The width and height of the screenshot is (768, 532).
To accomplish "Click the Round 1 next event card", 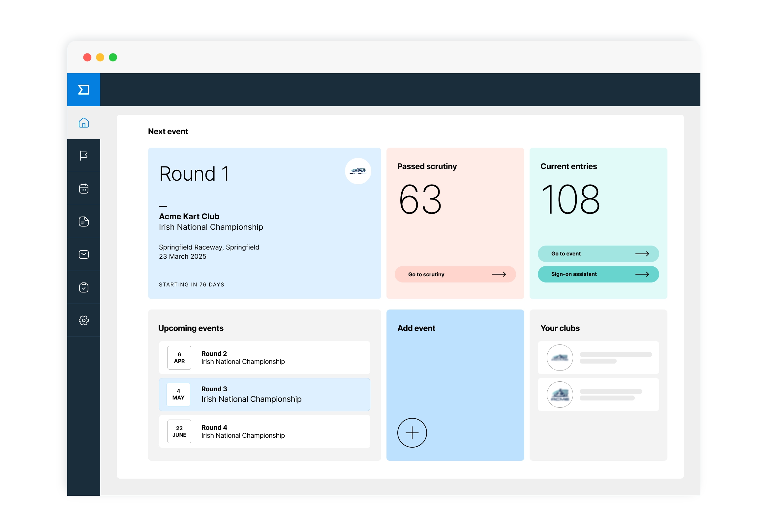I will pyautogui.click(x=264, y=223).
